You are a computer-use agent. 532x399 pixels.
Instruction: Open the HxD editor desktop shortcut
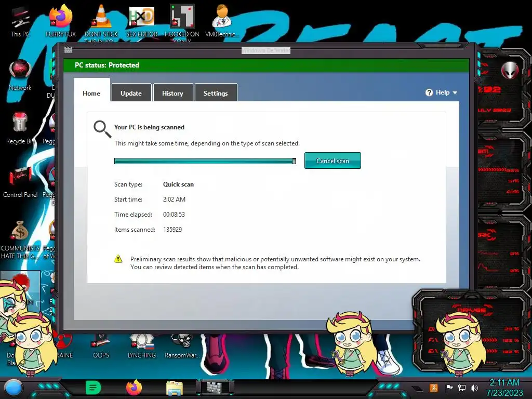tap(142, 21)
